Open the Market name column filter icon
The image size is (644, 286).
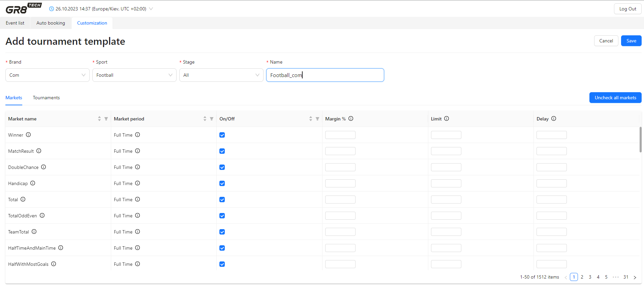tap(106, 119)
